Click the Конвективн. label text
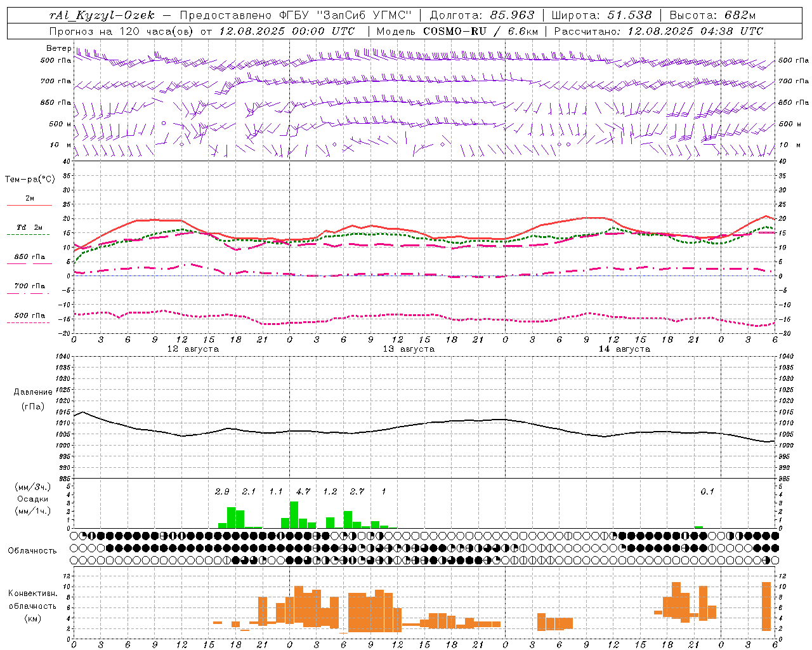Screen dimensions: 812x650 pos(32,594)
